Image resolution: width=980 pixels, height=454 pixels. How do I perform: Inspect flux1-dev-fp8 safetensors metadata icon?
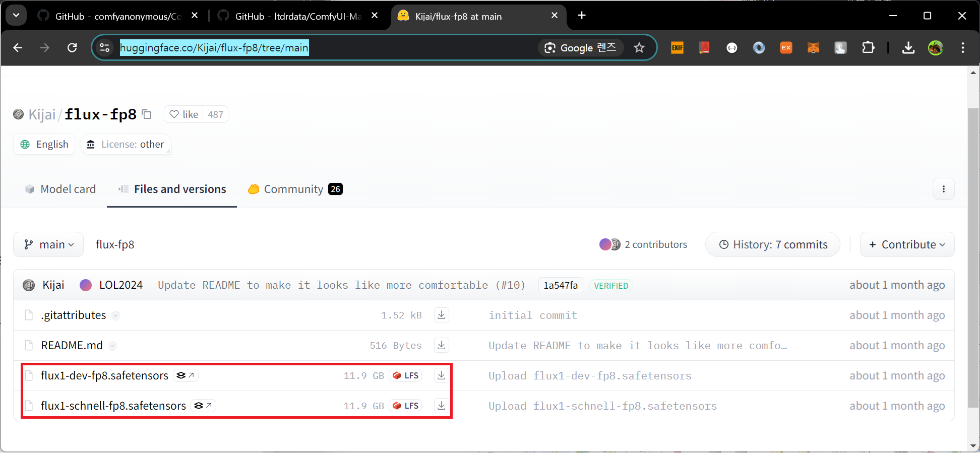(x=186, y=375)
